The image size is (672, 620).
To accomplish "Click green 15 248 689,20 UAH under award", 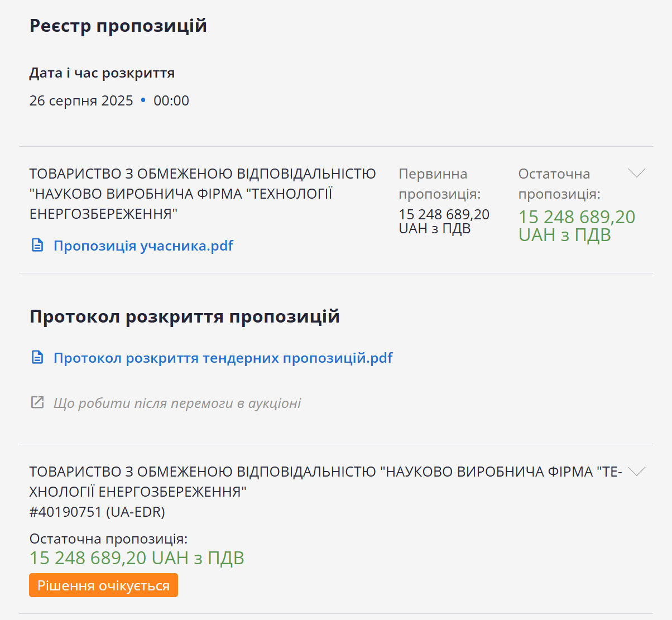I will click(137, 558).
